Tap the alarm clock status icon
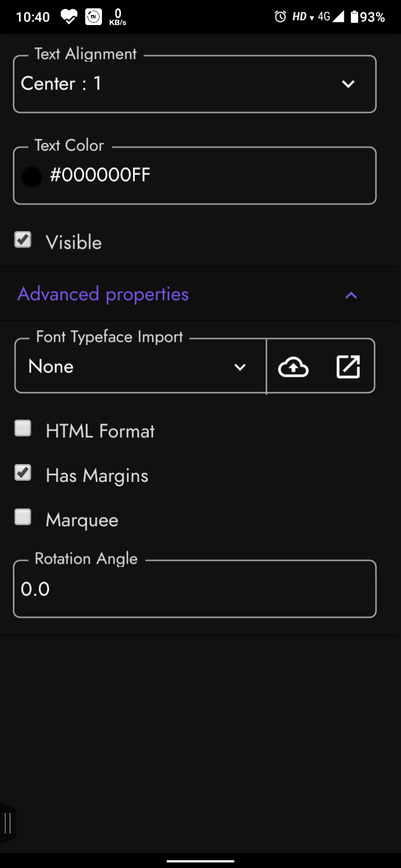Screen dimensions: 401x868 (280, 17)
